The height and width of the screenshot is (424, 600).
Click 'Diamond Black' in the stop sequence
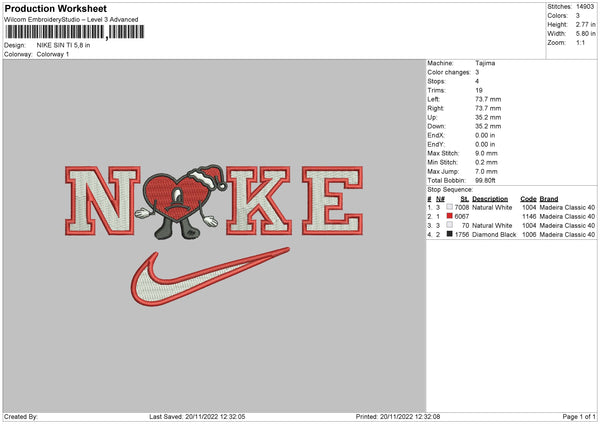pos(494,235)
